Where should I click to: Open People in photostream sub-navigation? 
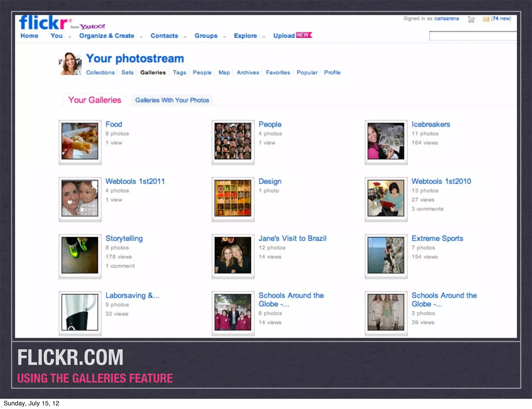202,72
